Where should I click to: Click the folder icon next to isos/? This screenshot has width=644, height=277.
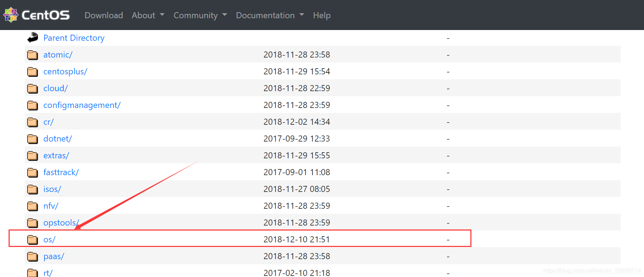tap(33, 189)
